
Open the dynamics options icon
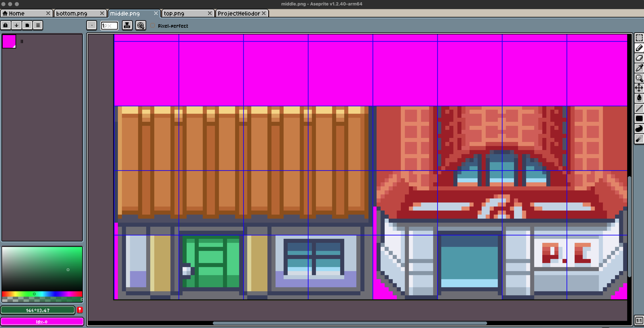point(140,25)
